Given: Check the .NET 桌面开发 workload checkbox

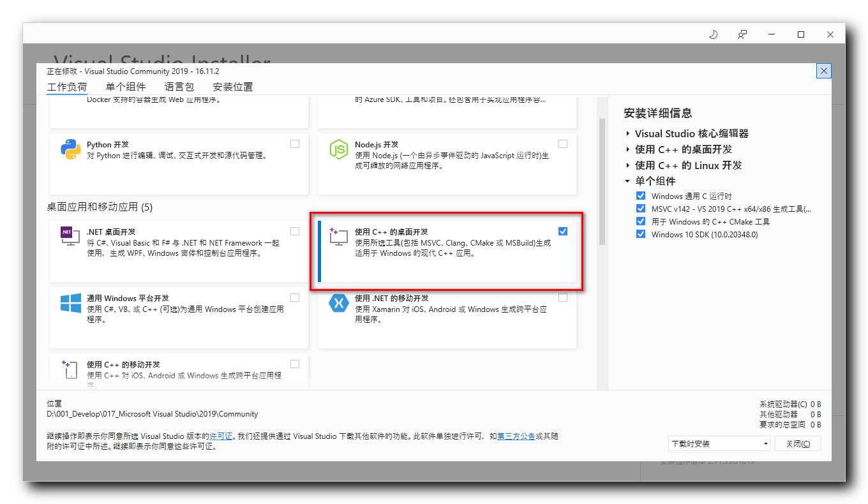Looking at the screenshot, I should [295, 231].
